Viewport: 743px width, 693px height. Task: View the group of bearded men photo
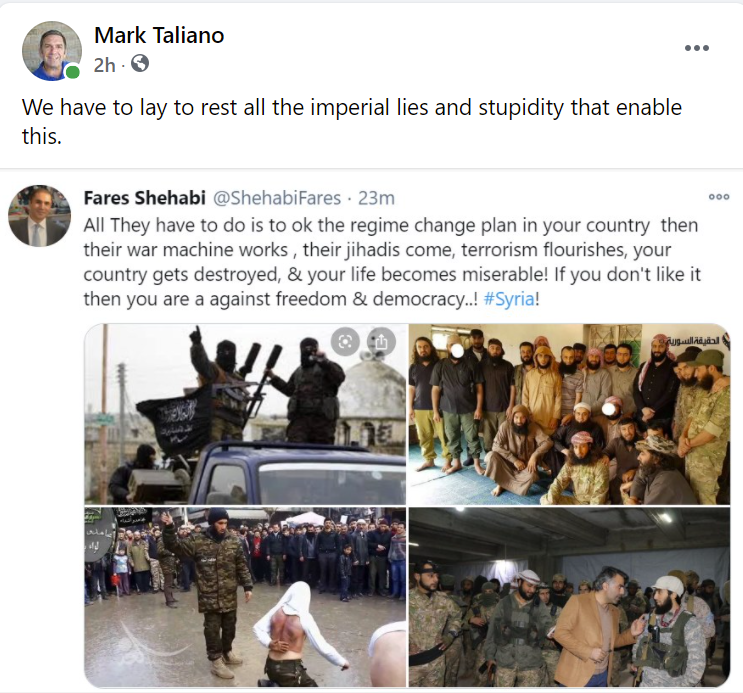pos(569,414)
